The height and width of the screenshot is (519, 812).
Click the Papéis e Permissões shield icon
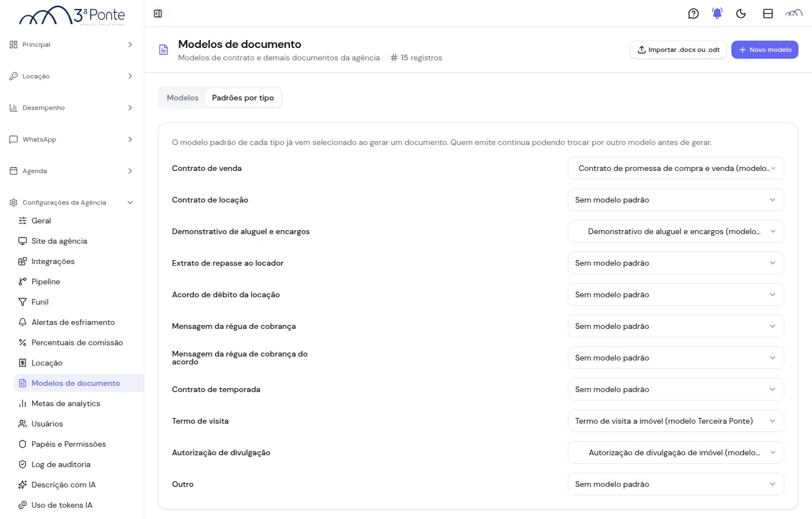23,444
